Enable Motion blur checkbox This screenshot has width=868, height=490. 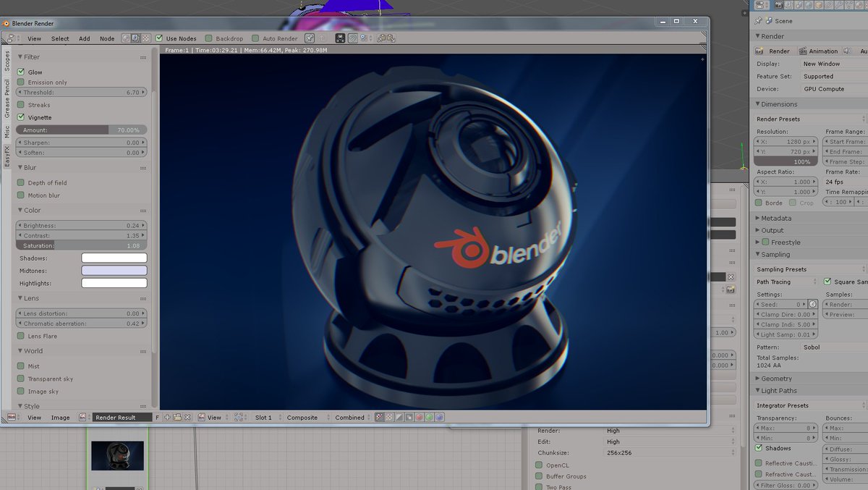coord(21,195)
